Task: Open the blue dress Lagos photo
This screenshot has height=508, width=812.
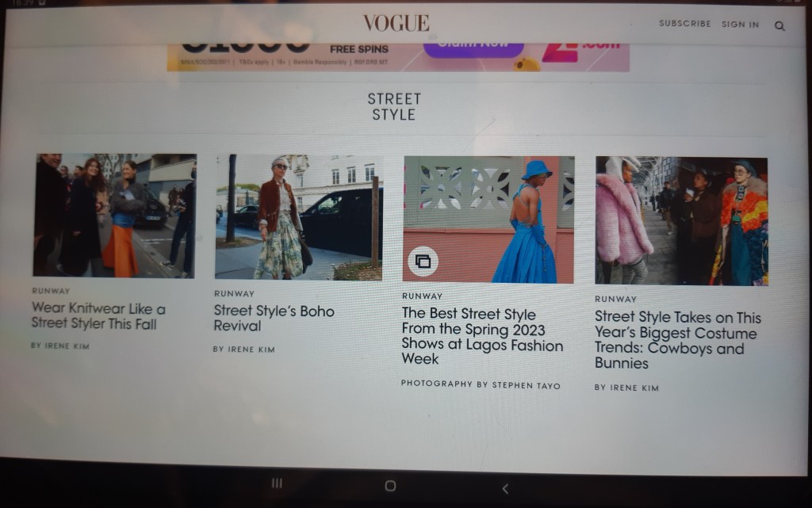Action: click(x=488, y=219)
